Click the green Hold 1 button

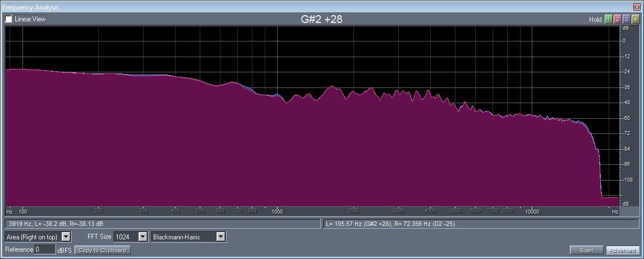(608, 19)
